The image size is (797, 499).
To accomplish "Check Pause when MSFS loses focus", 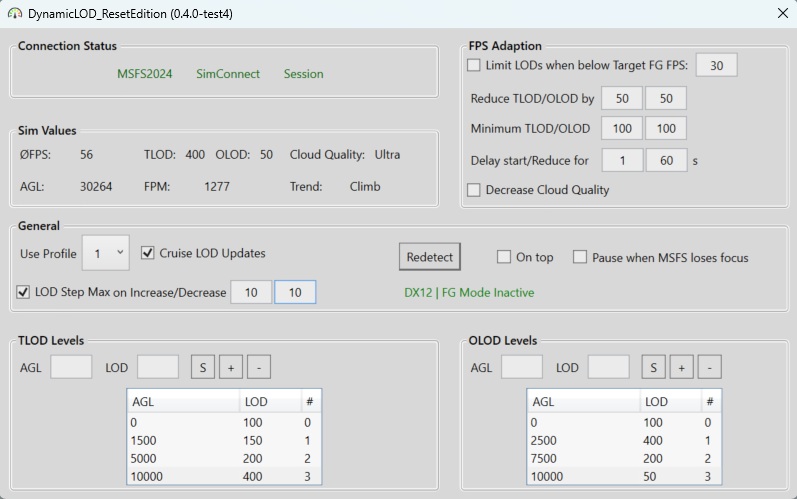I will point(580,257).
